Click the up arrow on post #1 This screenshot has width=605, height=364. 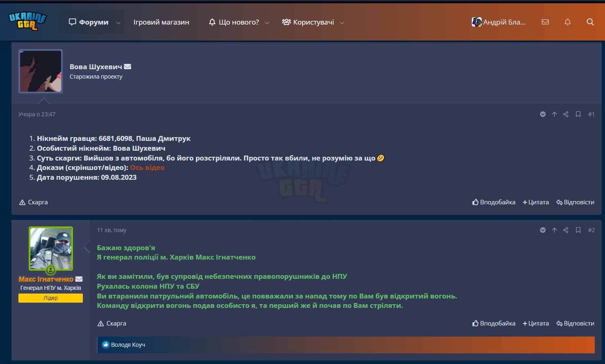click(554, 114)
